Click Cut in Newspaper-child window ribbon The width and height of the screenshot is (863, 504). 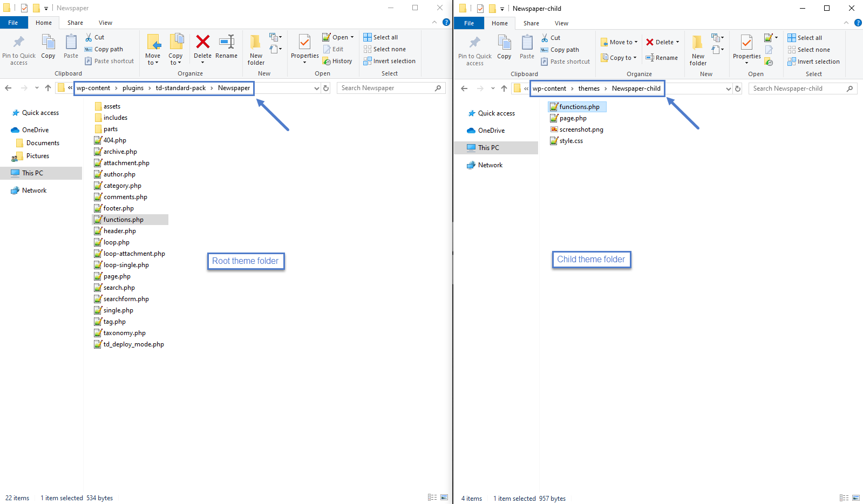pos(551,38)
